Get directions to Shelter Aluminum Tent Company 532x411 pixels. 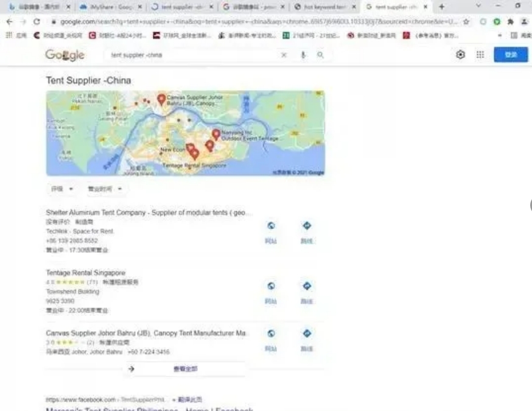pos(307,232)
